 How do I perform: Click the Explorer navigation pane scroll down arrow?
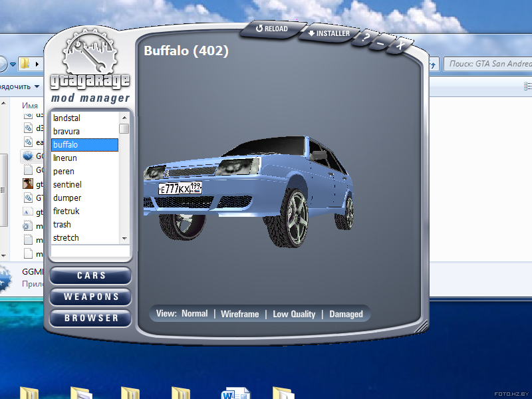coord(3,255)
